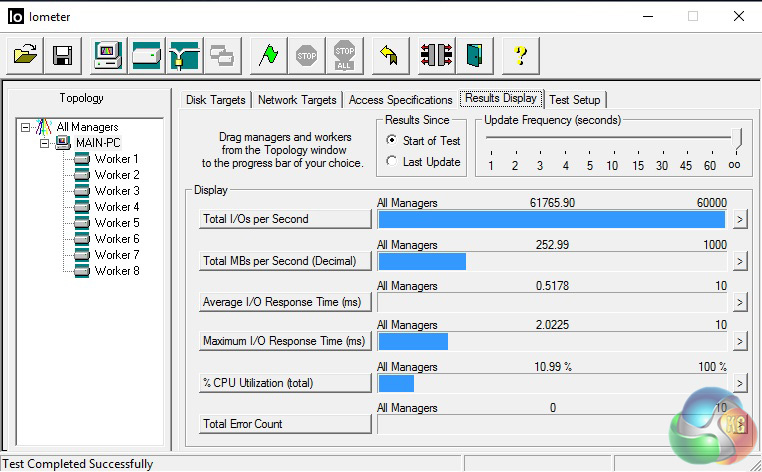Image resolution: width=762 pixels, height=472 pixels.
Task: Collapse the All Managers tree node
Action: [x=25, y=127]
